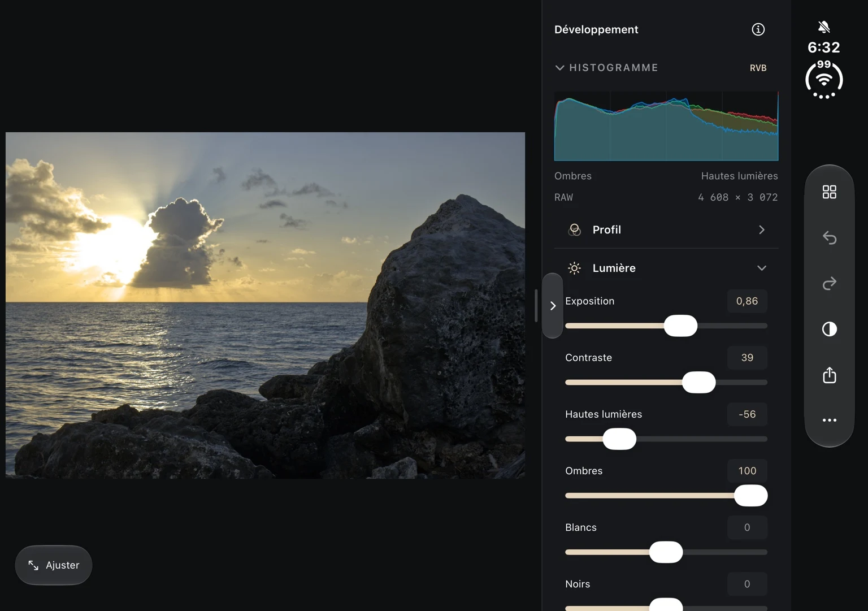Undo the last edit with the back arrow
The height and width of the screenshot is (611, 868).
pyautogui.click(x=829, y=238)
